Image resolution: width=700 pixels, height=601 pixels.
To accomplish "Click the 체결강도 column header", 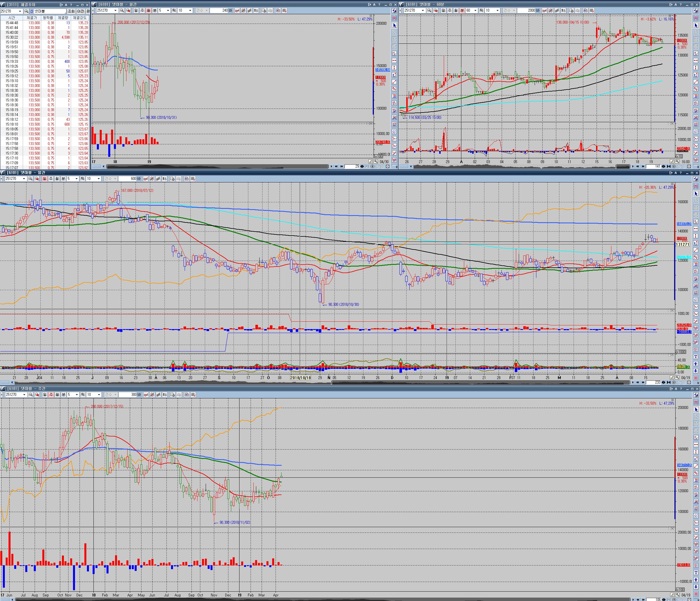I will (x=80, y=18).
